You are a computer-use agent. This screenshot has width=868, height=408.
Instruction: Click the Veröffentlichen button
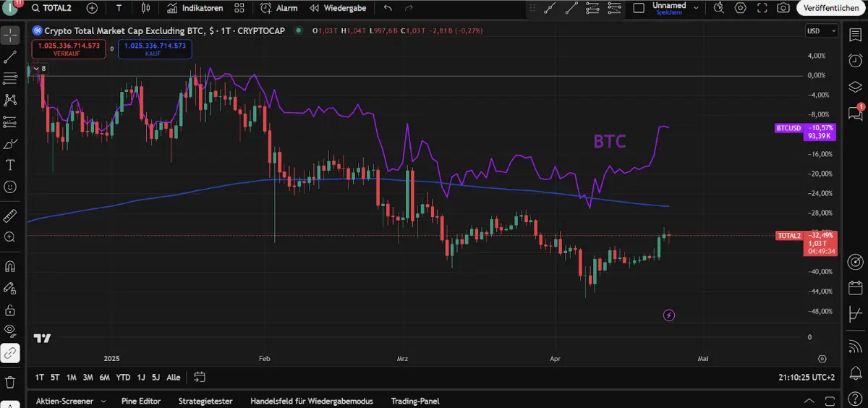[x=831, y=8]
